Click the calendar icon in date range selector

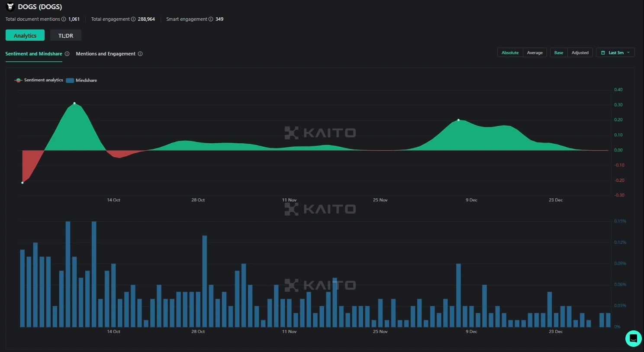603,53
